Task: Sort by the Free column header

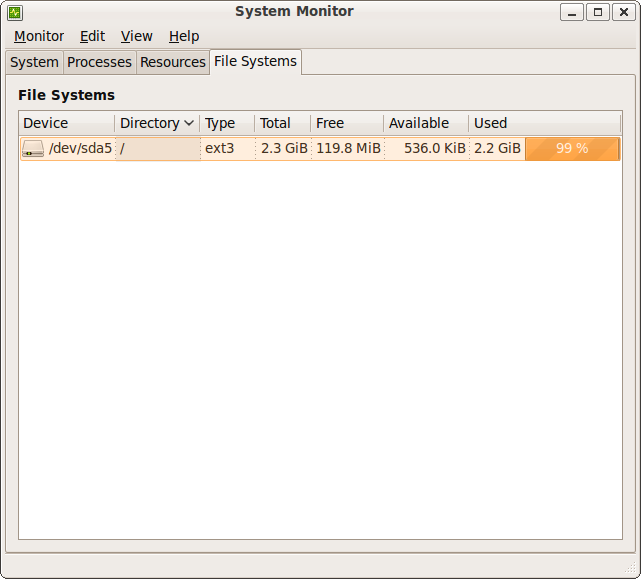Action: (347, 123)
